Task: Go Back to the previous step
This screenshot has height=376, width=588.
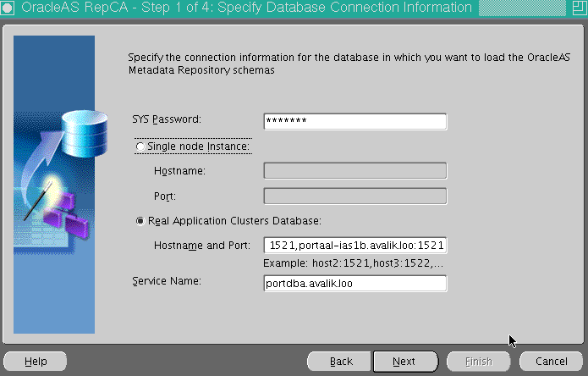Action: click(340, 362)
